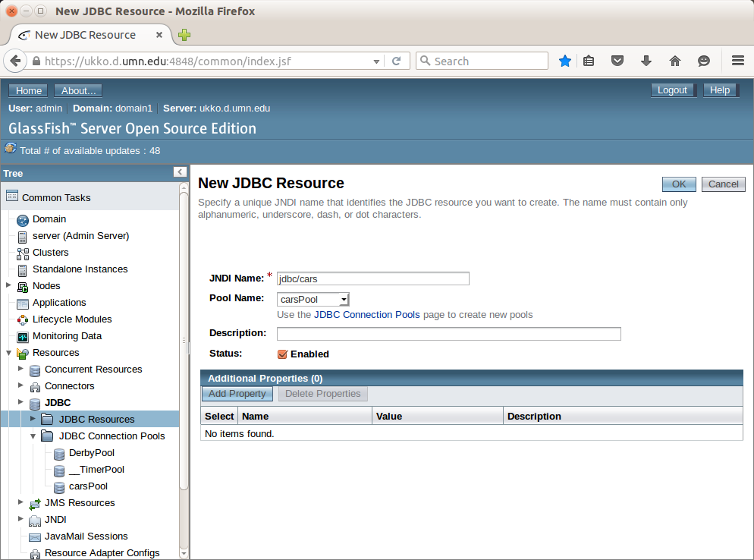Open Firefox bookmarks sidebar icon
The image size is (754, 560).
[589, 61]
